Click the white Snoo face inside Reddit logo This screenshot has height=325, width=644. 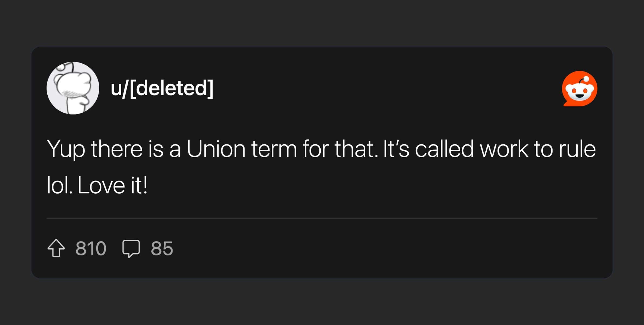pyautogui.click(x=580, y=92)
